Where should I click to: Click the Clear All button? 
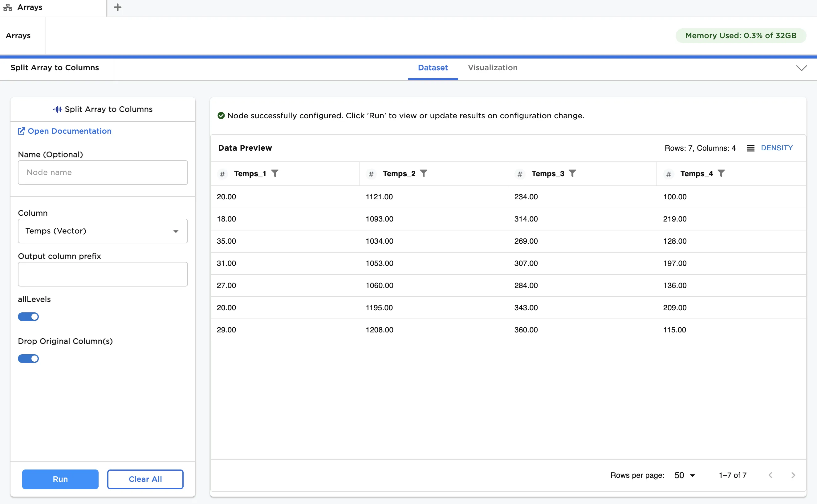(145, 479)
